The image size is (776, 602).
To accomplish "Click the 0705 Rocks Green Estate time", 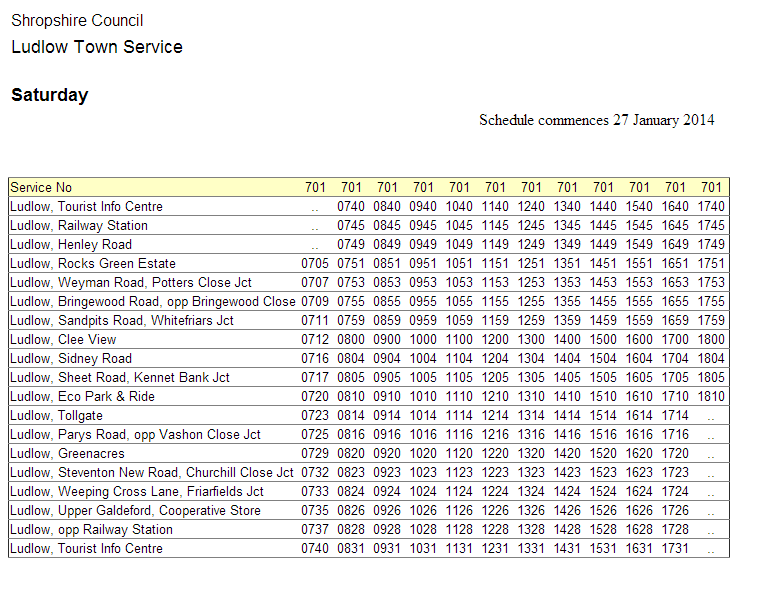I will 315,263.
